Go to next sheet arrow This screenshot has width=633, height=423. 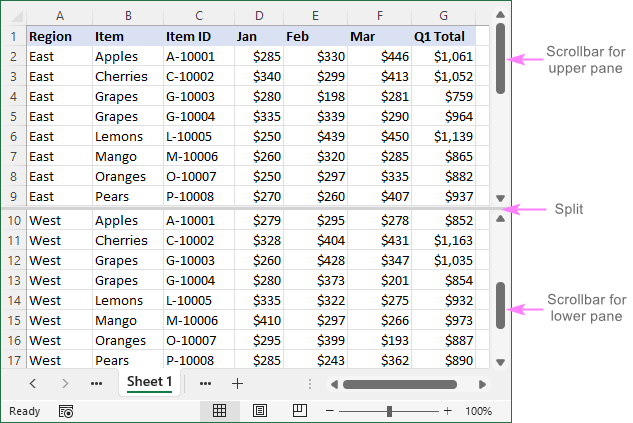coord(65,383)
